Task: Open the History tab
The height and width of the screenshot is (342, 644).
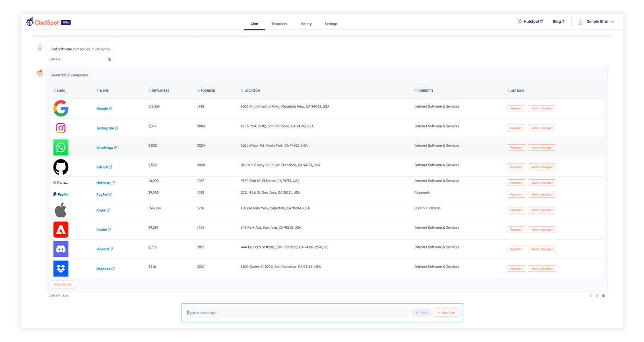Action: 306,24
